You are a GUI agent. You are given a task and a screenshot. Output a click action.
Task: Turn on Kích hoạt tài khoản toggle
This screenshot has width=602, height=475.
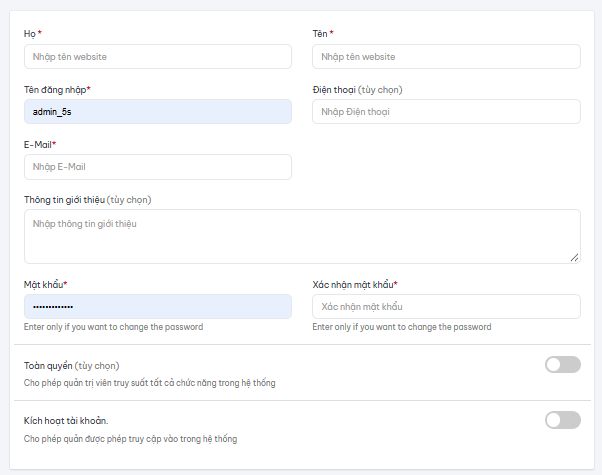(x=562, y=420)
